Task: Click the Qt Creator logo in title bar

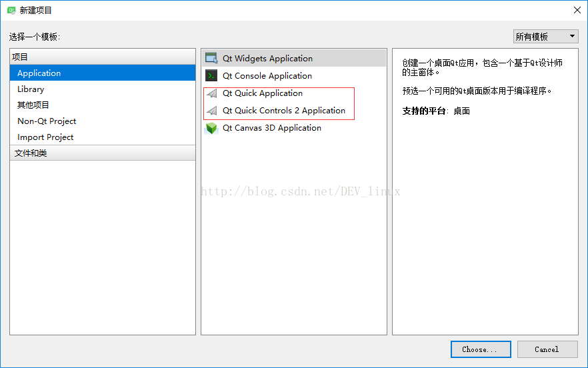Action: [11, 10]
